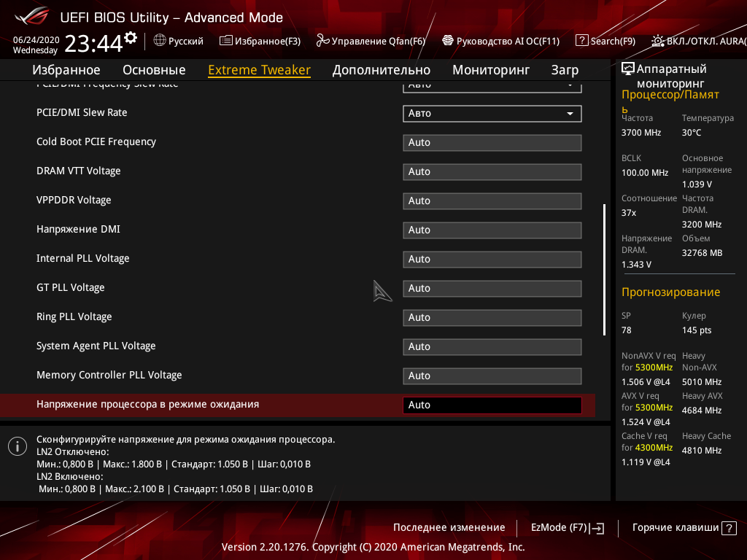Click the hardware monitor screen icon
Image resolution: width=747 pixels, height=560 pixels.
point(628,69)
